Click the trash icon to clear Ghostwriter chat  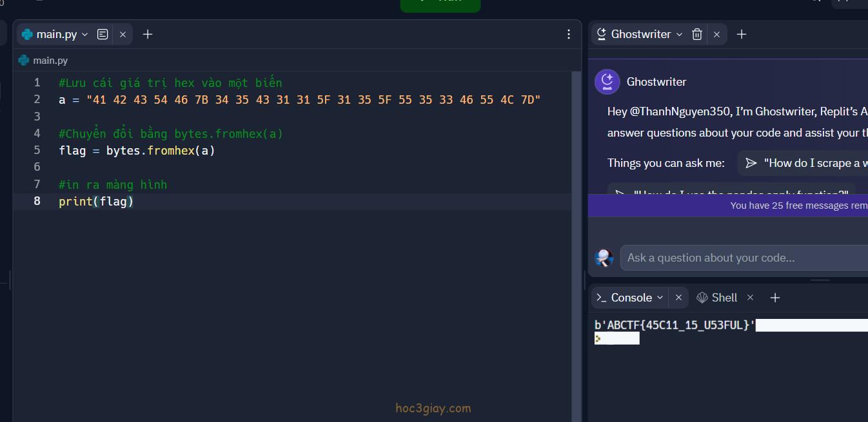click(696, 34)
